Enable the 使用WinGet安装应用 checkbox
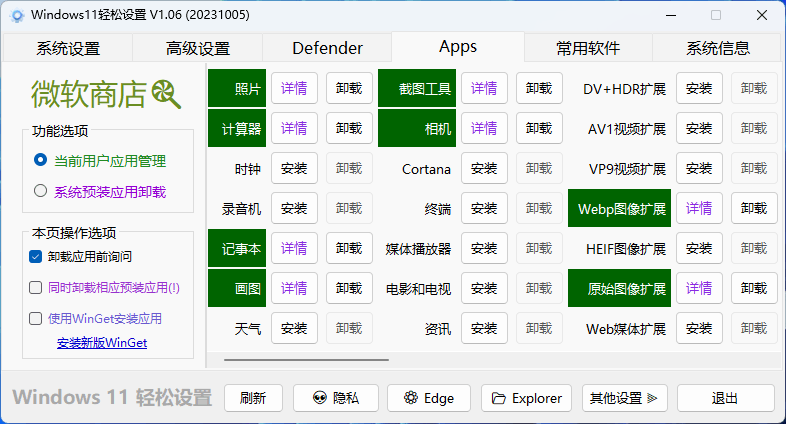This screenshot has width=786, height=424. 36,318
